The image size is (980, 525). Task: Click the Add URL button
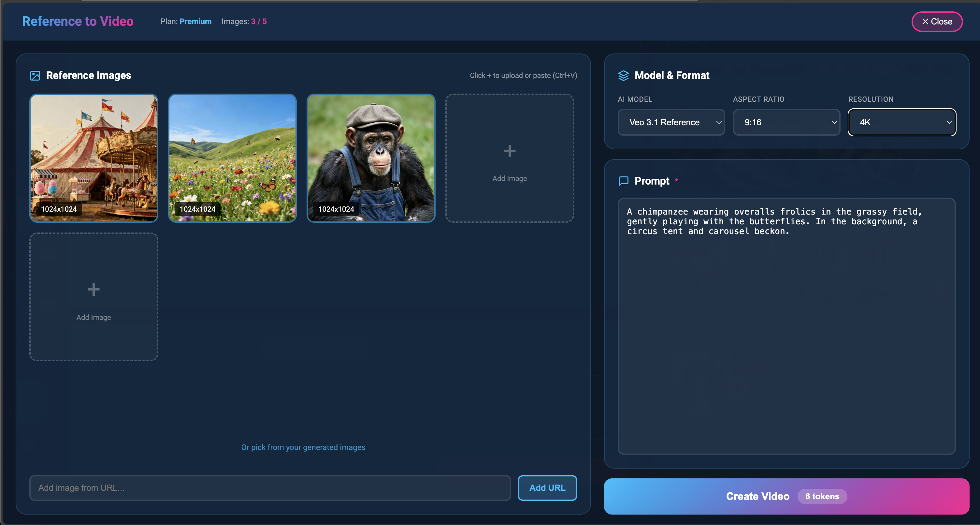point(547,488)
